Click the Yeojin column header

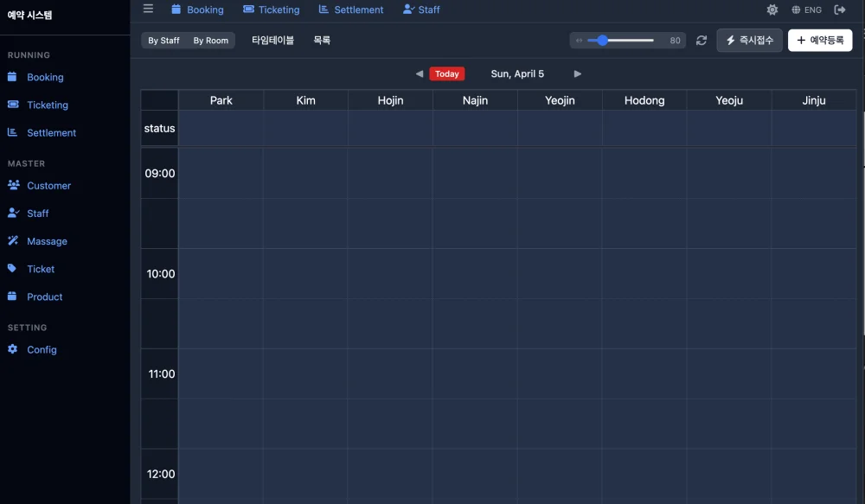(x=560, y=100)
